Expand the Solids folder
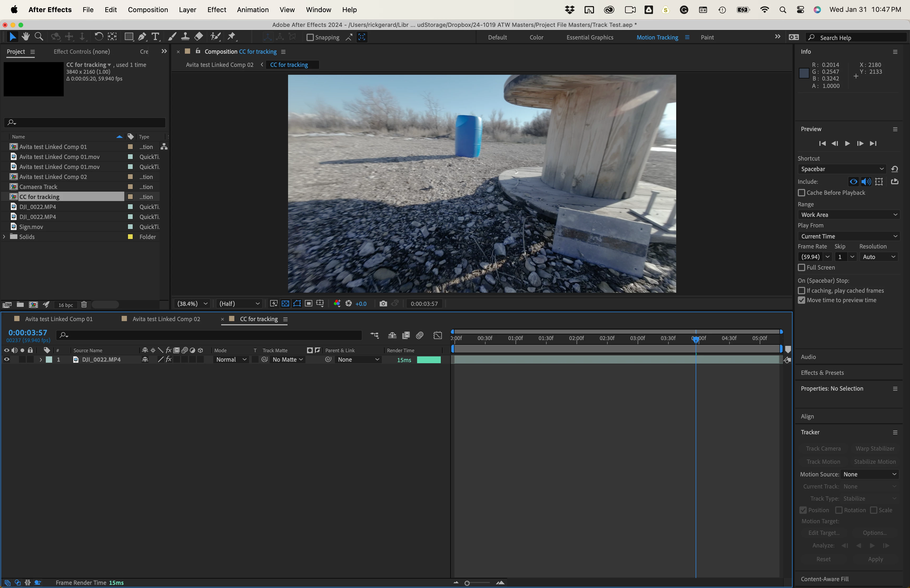 pyautogui.click(x=4, y=237)
